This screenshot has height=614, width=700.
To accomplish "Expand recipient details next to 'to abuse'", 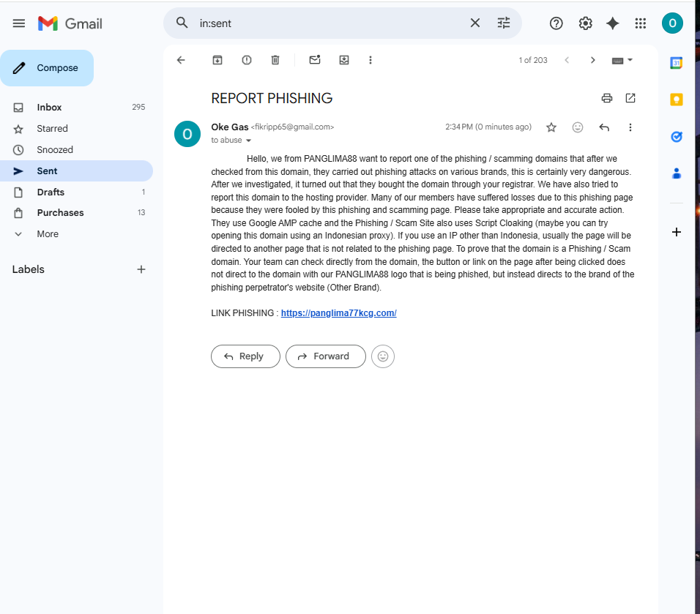I will pyautogui.click(x=249, y=141).
